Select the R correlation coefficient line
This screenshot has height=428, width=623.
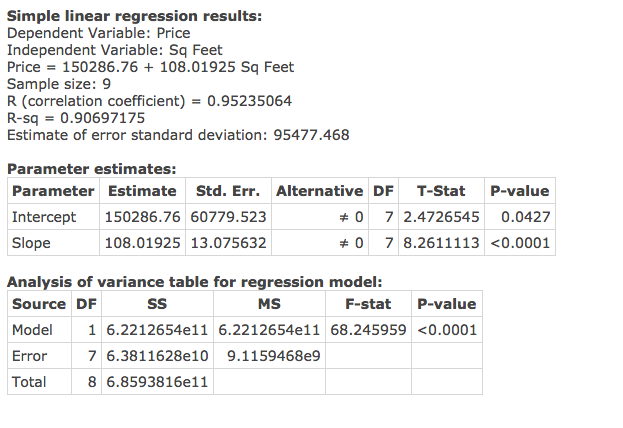149,101
